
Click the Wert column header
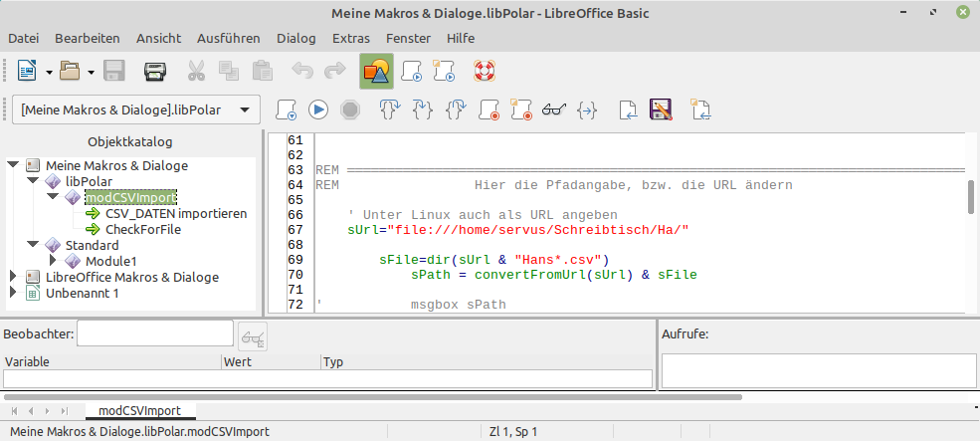pyautogui.click(x=272, y=362)
